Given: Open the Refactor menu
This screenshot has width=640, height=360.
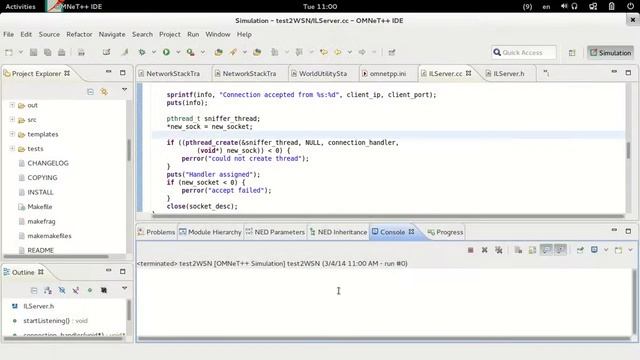Looking at the screenshot, I should coord(79,34).
